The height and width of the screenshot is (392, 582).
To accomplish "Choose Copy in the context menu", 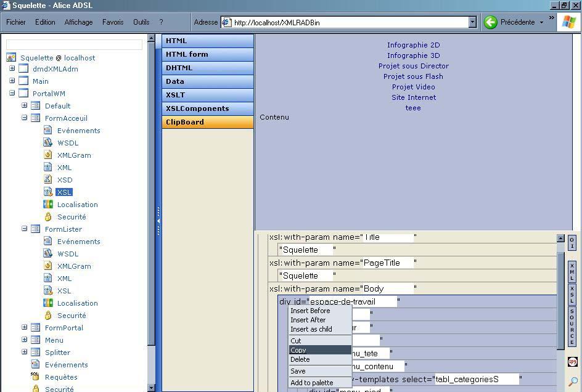I will (x=298, y=350).
